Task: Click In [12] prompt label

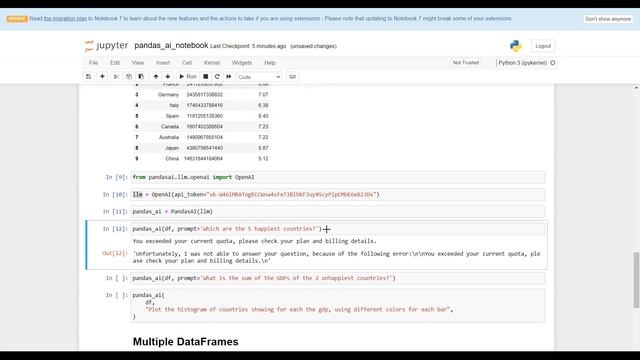Action: [x=116, y=229]
